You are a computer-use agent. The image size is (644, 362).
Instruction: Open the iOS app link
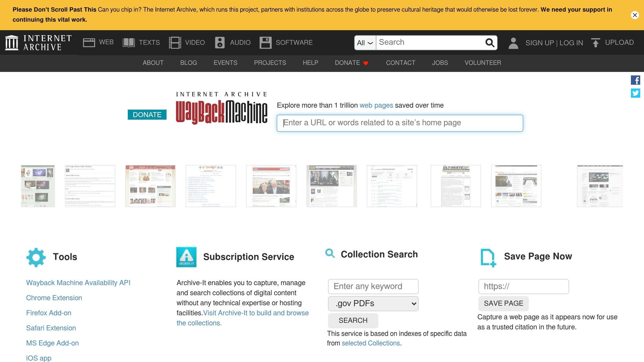point(39,358)
